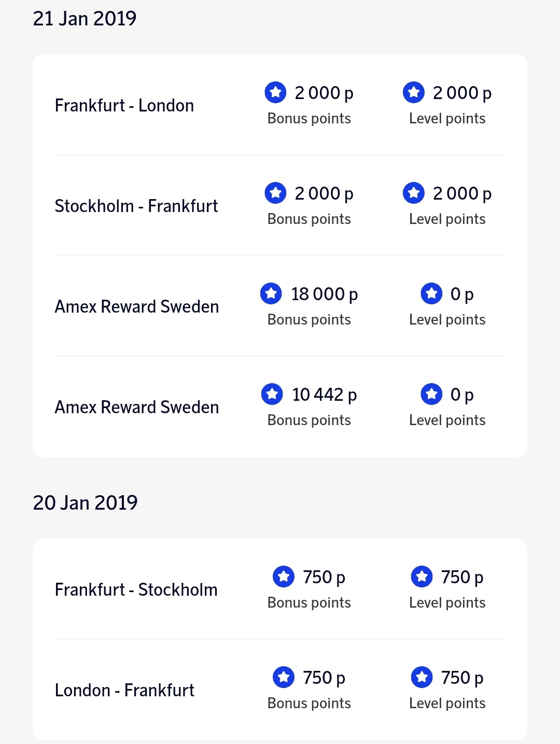The image size is (560, 744).
Task: Click the star icon beside Frankfurt - London level points
Action: pos(414,93)
